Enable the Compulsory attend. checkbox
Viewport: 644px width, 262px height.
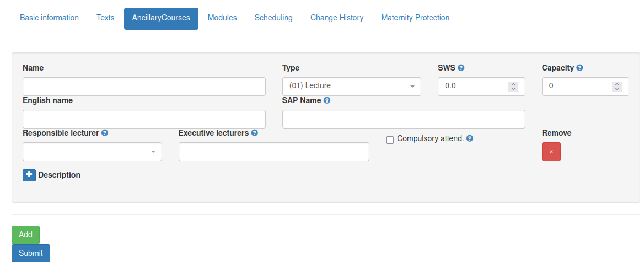[390, 140]
